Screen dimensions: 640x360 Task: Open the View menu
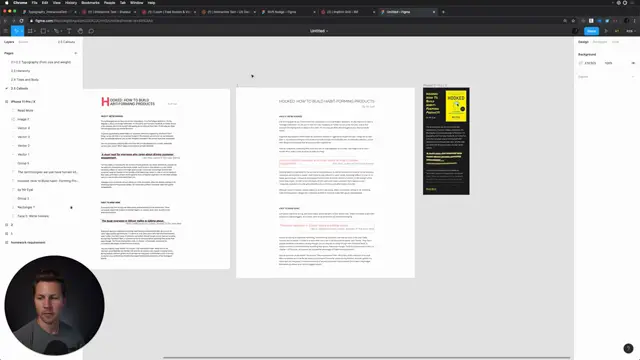coord(56,3)
